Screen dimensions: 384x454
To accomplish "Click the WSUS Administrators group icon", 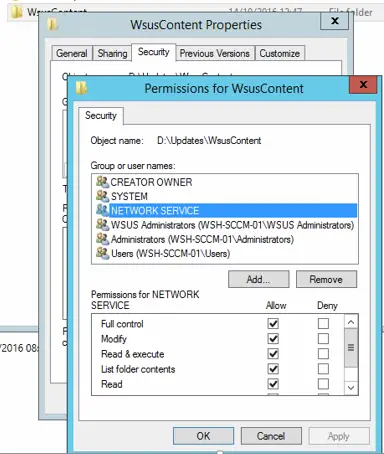I will point(102,225).
